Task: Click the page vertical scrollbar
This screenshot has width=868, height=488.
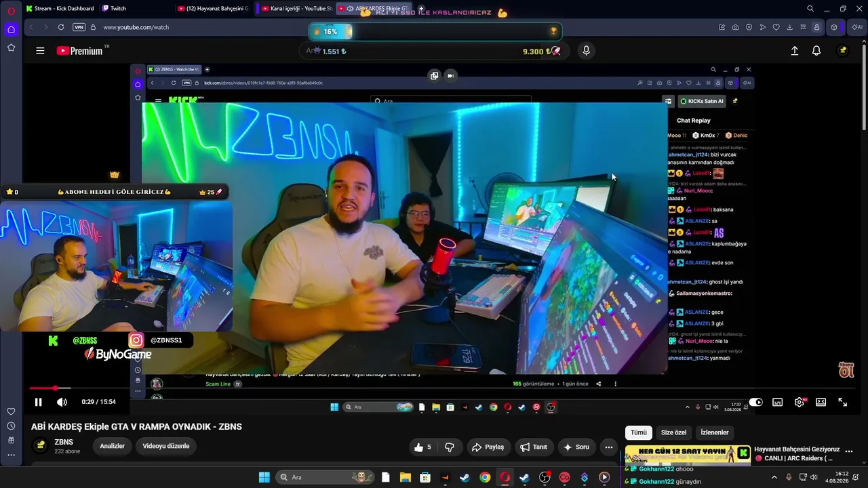Action: [x=865, y=88]
